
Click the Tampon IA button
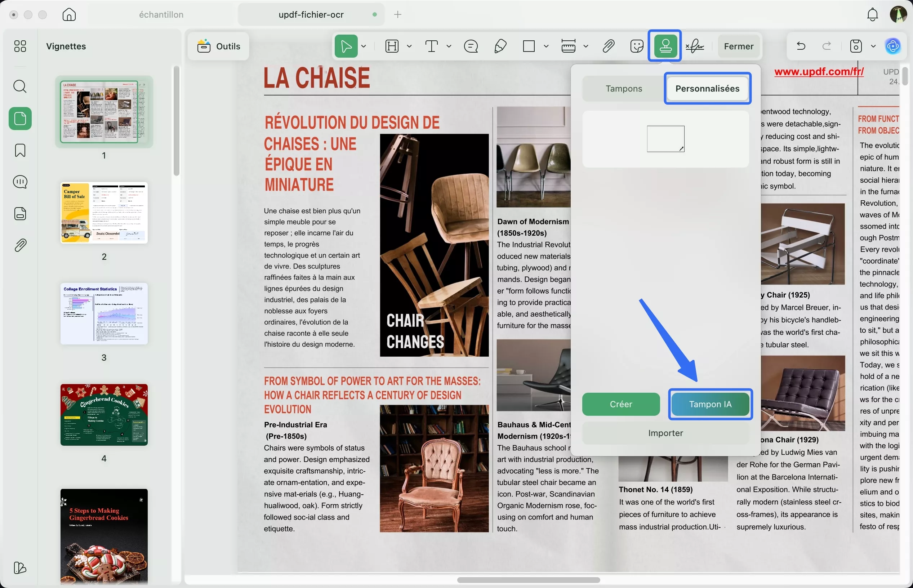710,404
